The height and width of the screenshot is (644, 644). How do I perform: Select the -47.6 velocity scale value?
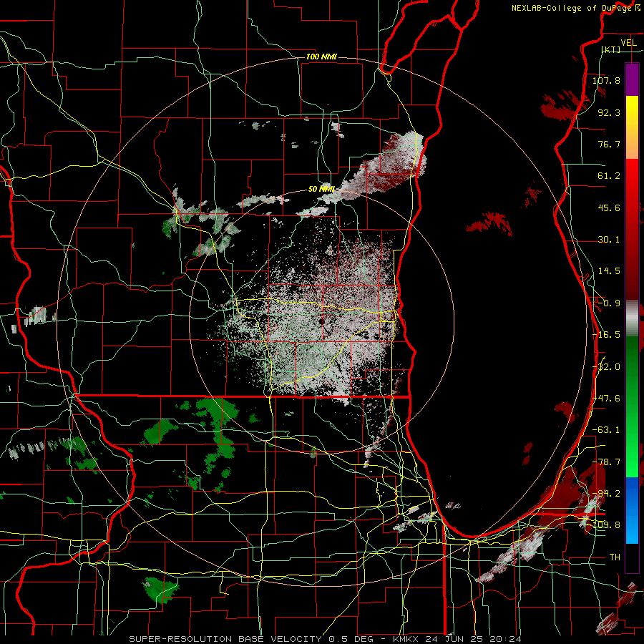(606, 399)
